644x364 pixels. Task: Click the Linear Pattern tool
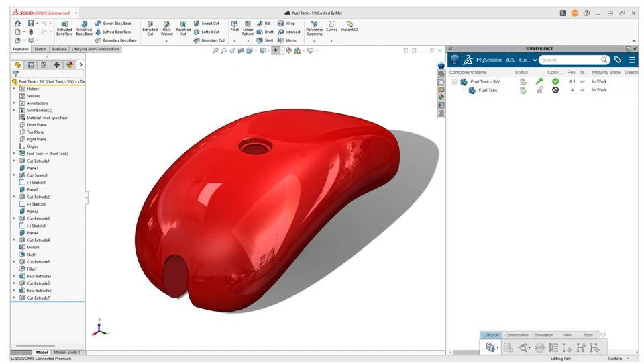coord(248,28)
